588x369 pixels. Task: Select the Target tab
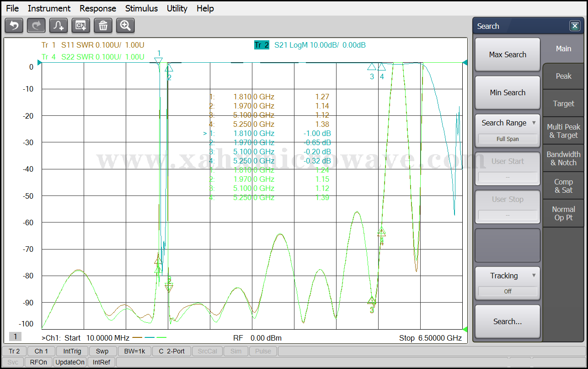(x=563, y=103)
